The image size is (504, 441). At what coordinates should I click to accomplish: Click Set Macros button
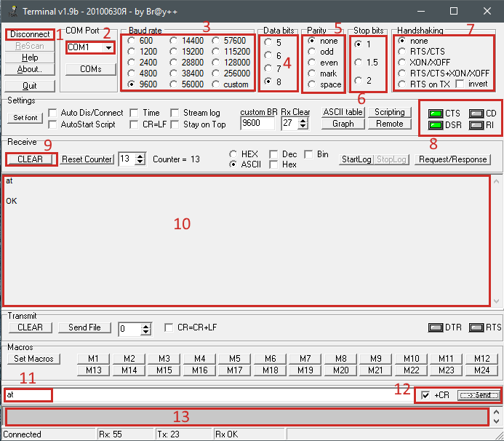(x=34, y=359)
